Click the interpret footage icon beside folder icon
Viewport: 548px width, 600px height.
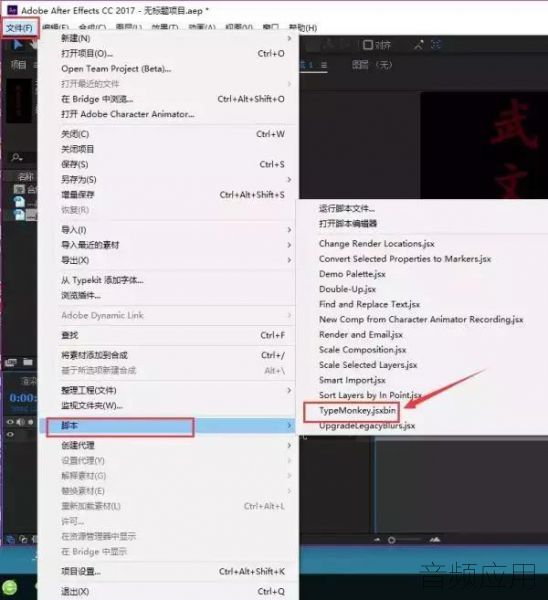pos(10,362)
